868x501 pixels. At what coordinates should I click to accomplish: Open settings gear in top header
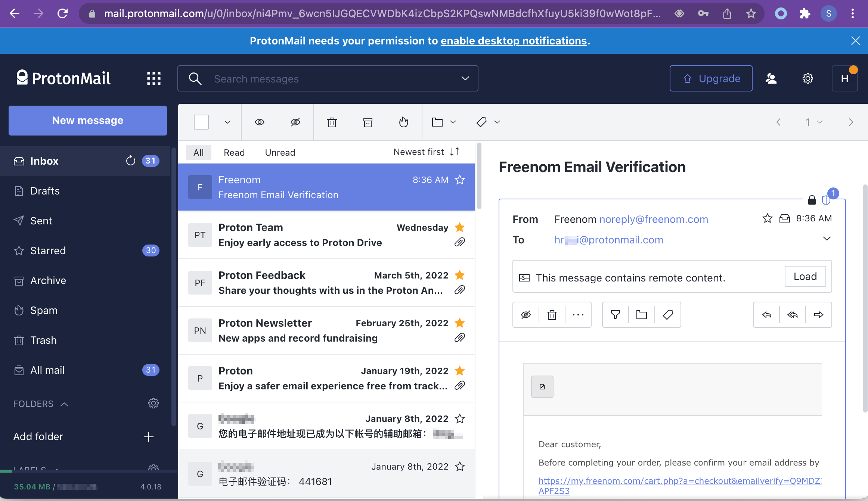808,78
